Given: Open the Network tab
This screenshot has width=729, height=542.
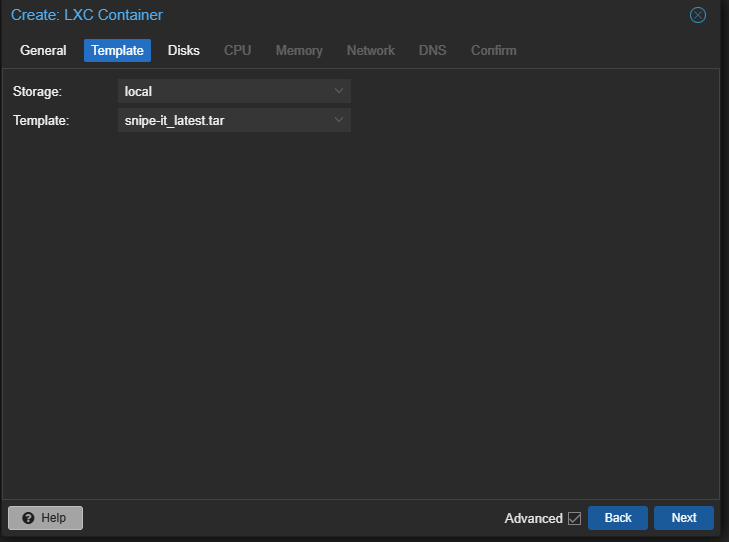Looking at the screenshot, I should (370, 50).
